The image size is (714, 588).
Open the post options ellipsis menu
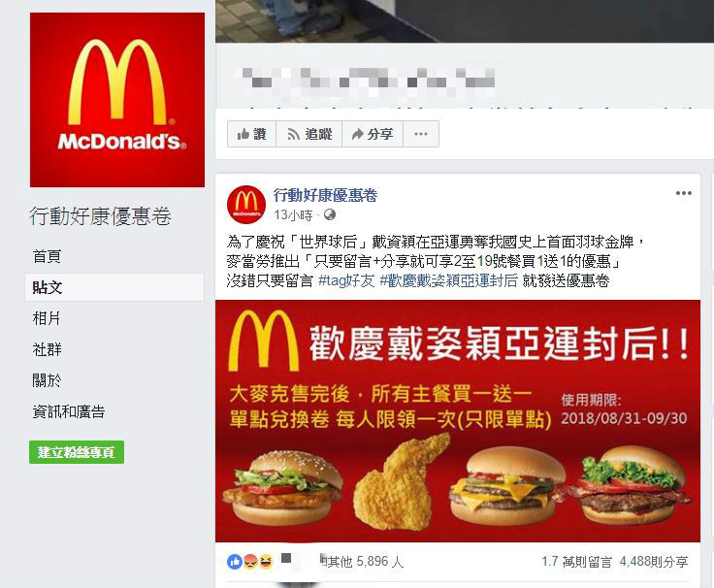684,193
